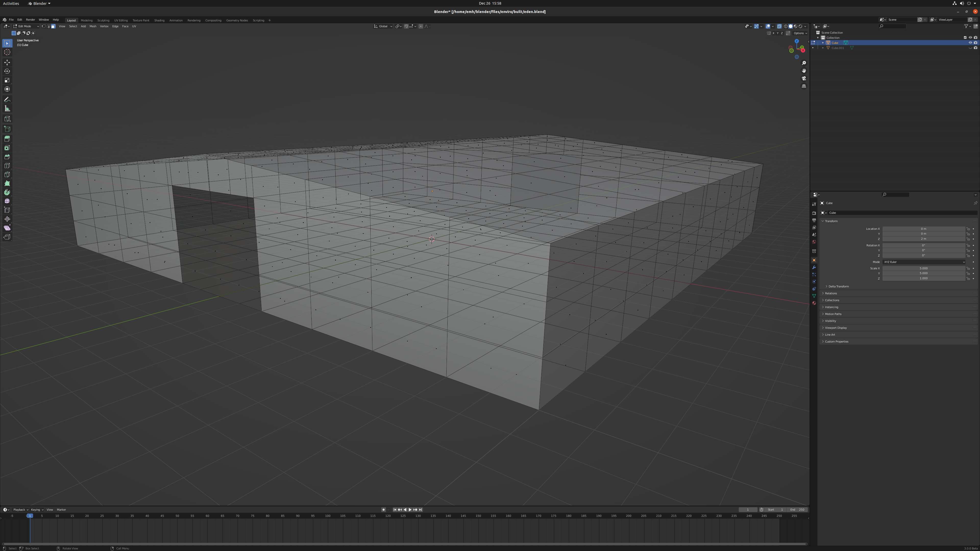Hide the Cube object via eye icon
This screenshot has height=551, width=980.
970,43
